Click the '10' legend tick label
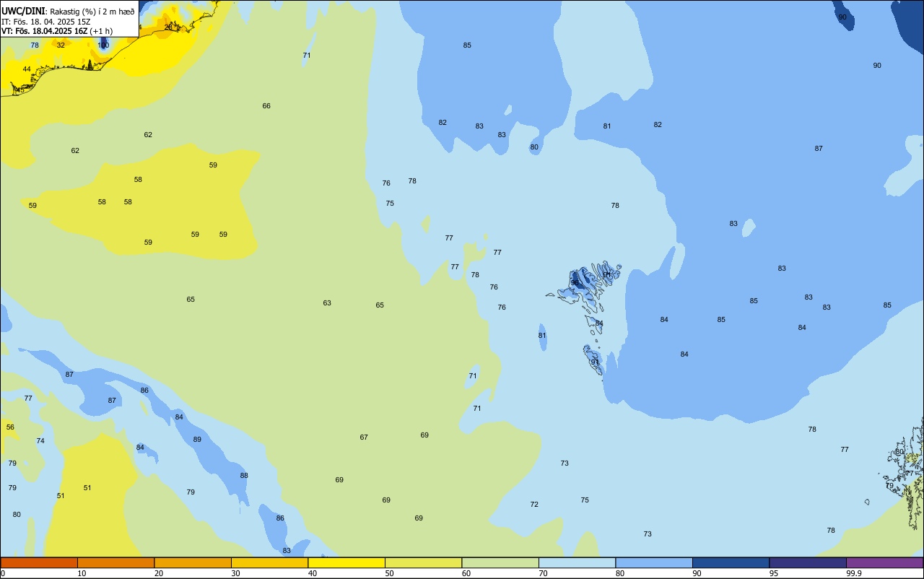 tap(82, 573)
